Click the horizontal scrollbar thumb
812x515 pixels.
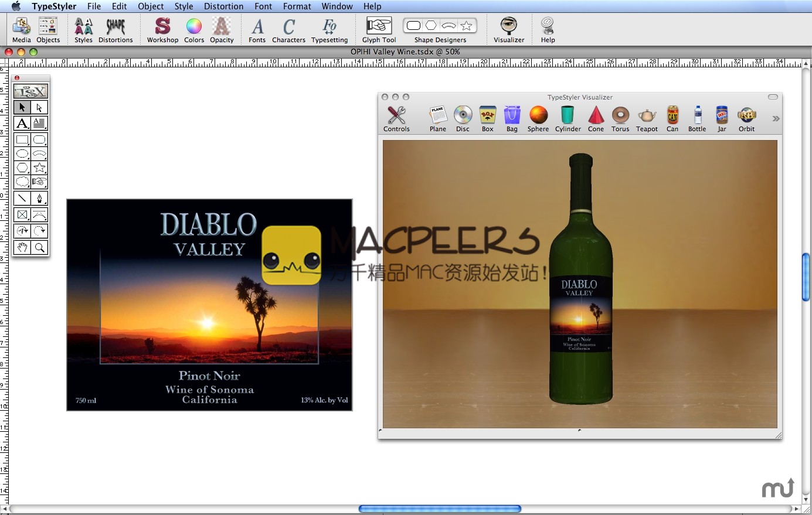[x=440, y=509]
